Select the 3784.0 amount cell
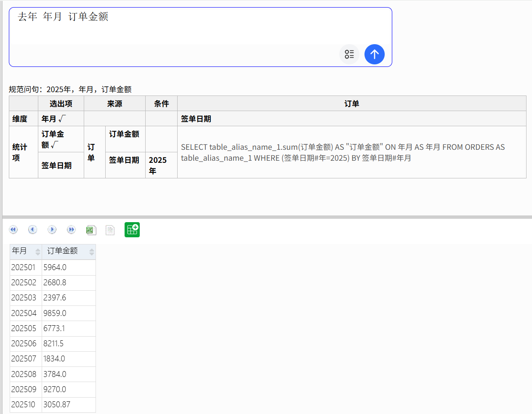 69,374
